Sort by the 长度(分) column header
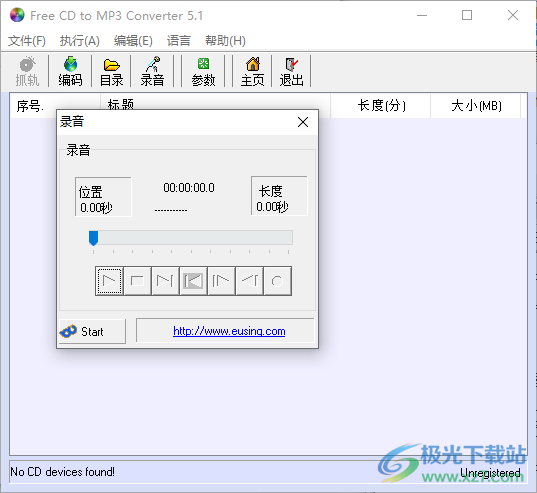Image resolution: width=537 pixels, height=493 pixels. pyautogui.click(x=381, y=105)
